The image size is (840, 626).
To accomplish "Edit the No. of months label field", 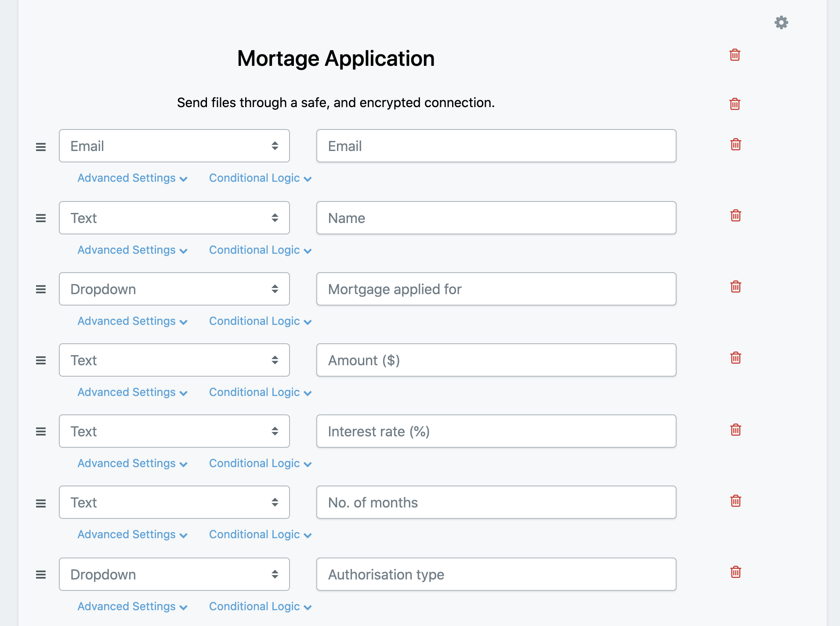I will 496,502.
